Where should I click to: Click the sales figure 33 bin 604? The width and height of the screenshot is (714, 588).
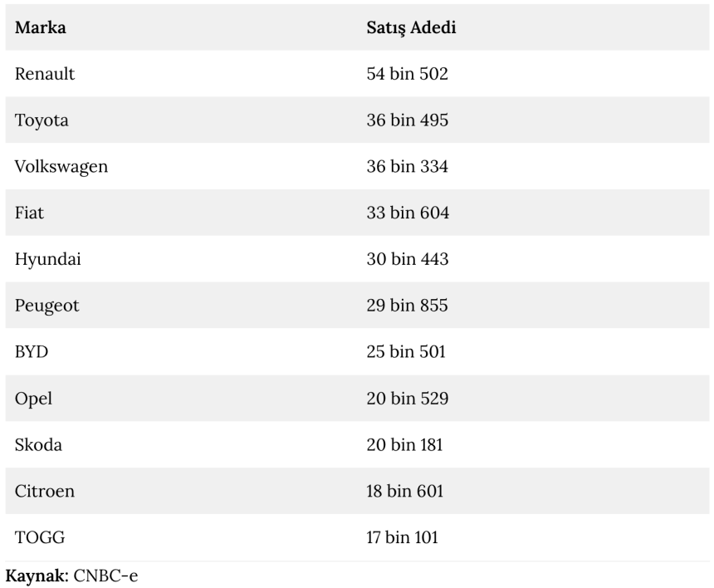click(x=407, y=213)
